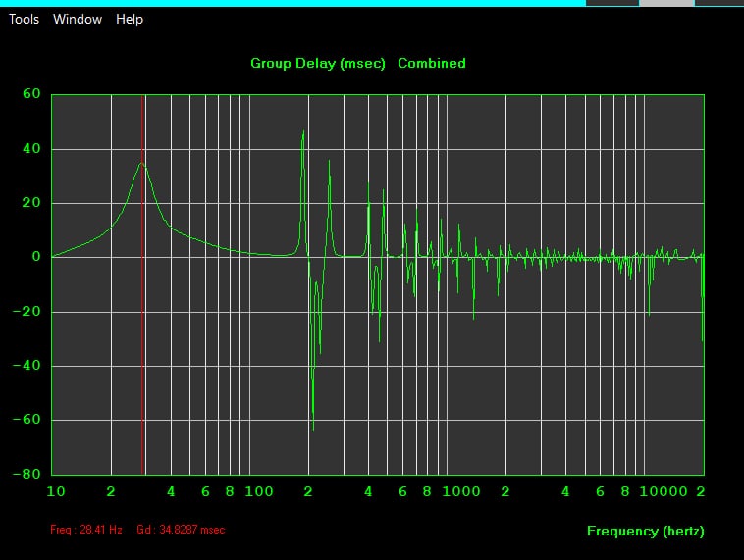Click the 'Combined' label in the title
744x560 pixels.
pyautogui.click(x=432, y=63)
